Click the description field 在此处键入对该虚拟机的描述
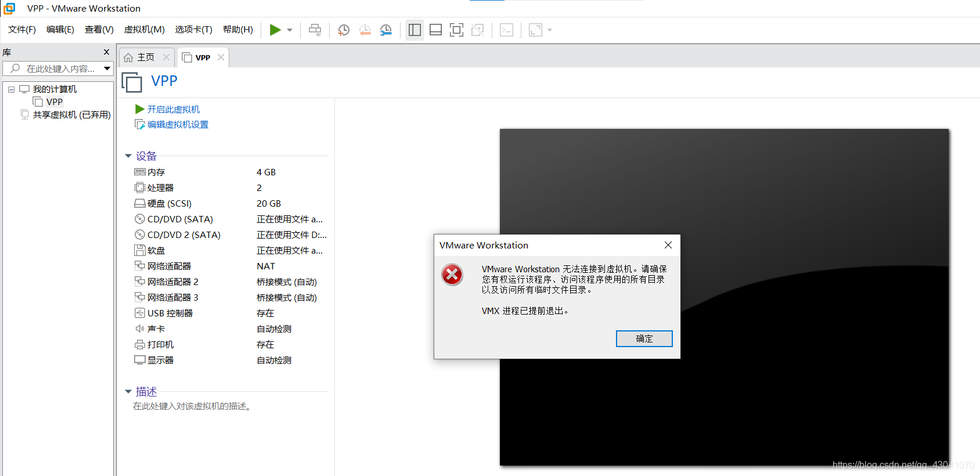Screen dimensions: 980x476 click(x=193, y=406)
